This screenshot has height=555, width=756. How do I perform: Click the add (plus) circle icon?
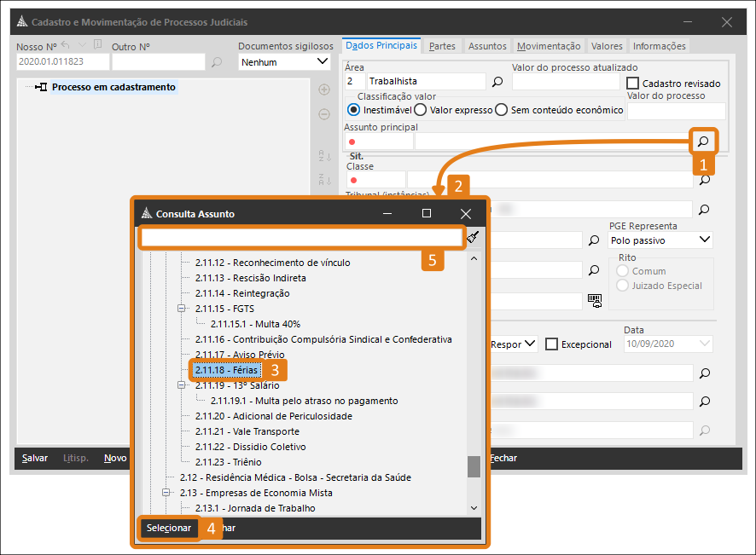[x=324, y=90]
